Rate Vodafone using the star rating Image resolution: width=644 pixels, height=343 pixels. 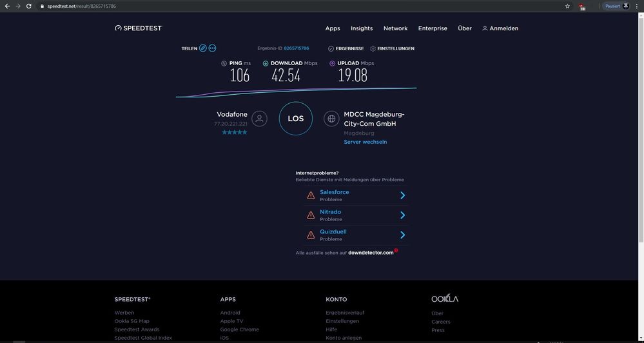pyautogui.click(x=235, y=132)
